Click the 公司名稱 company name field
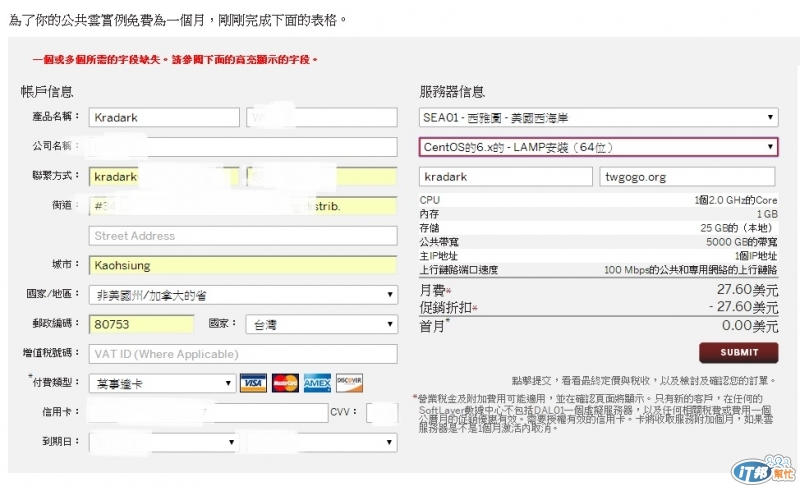The image size is (800, 491). pos(243,147)
